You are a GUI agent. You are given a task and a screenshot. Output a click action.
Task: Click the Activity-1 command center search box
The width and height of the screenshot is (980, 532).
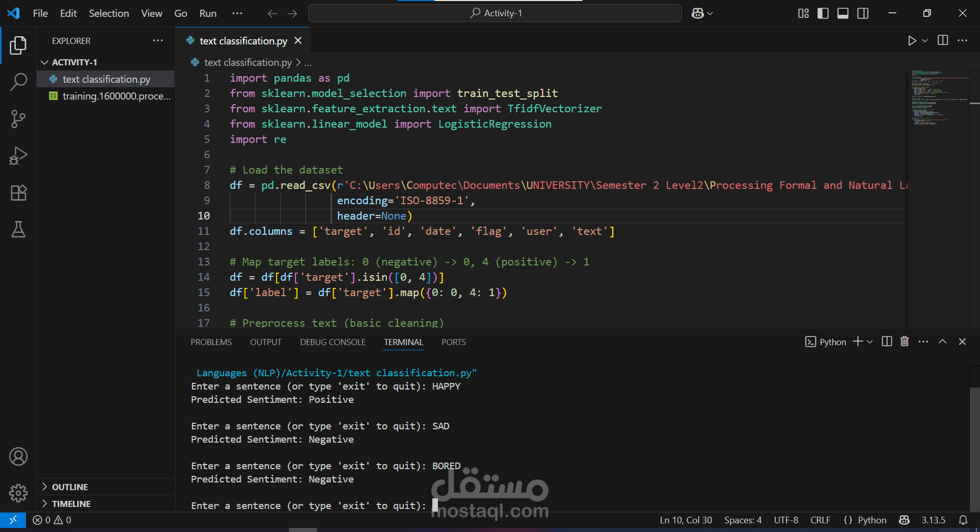click(495, 13)
